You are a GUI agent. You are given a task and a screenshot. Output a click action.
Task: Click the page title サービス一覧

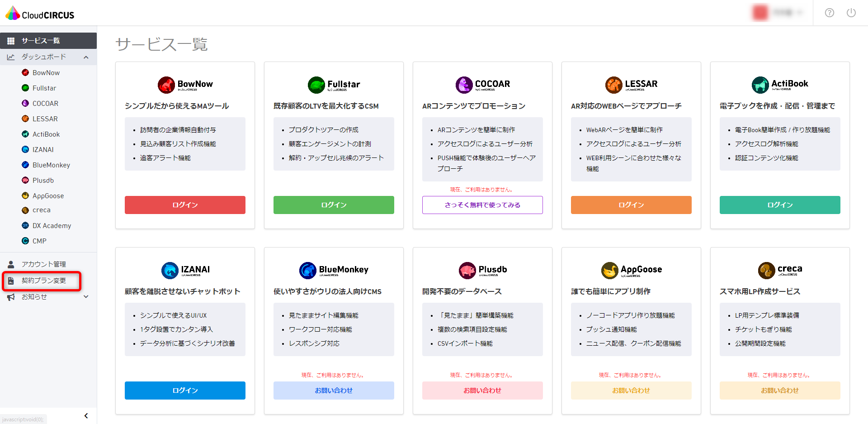(x=161, y=44)
